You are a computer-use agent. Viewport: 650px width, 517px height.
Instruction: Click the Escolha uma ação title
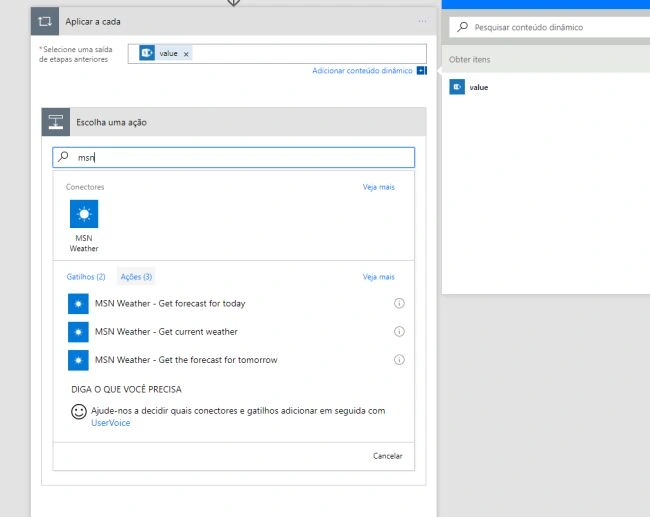click(112, 122)
